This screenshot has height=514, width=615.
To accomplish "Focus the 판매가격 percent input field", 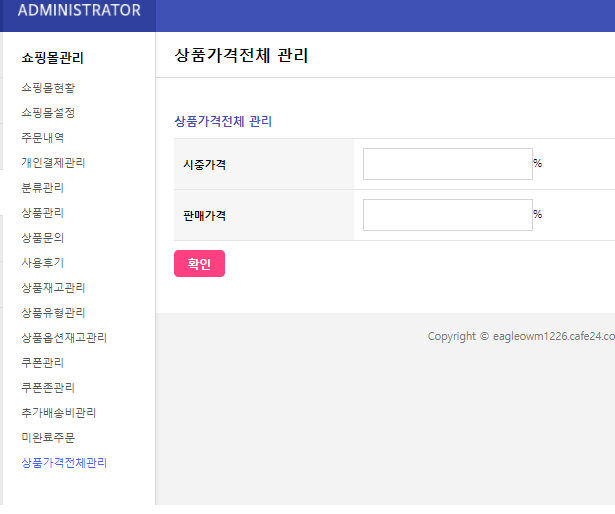I will (447, 215).
